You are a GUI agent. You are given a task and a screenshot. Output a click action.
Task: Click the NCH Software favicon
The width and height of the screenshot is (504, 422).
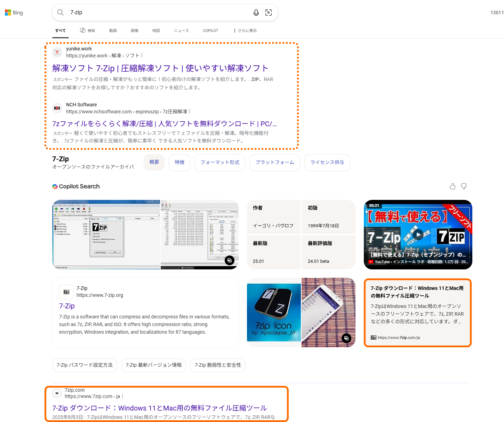tap(57, 108)
